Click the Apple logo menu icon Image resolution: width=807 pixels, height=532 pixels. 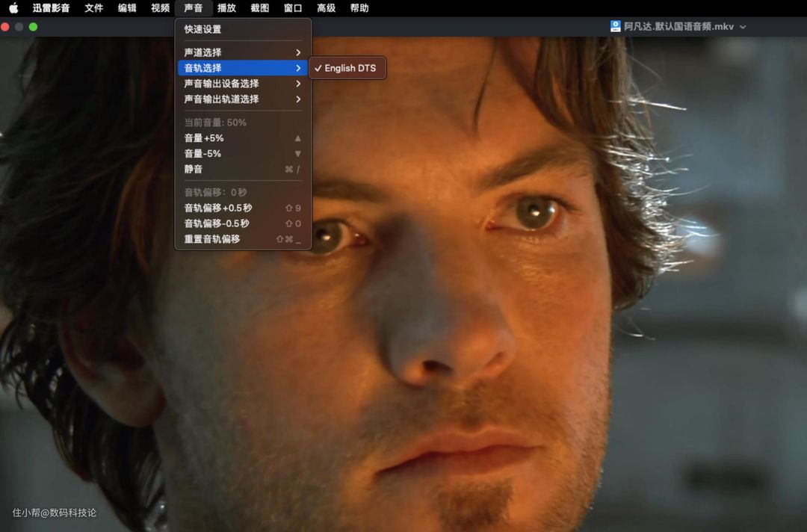coord(13,8)
